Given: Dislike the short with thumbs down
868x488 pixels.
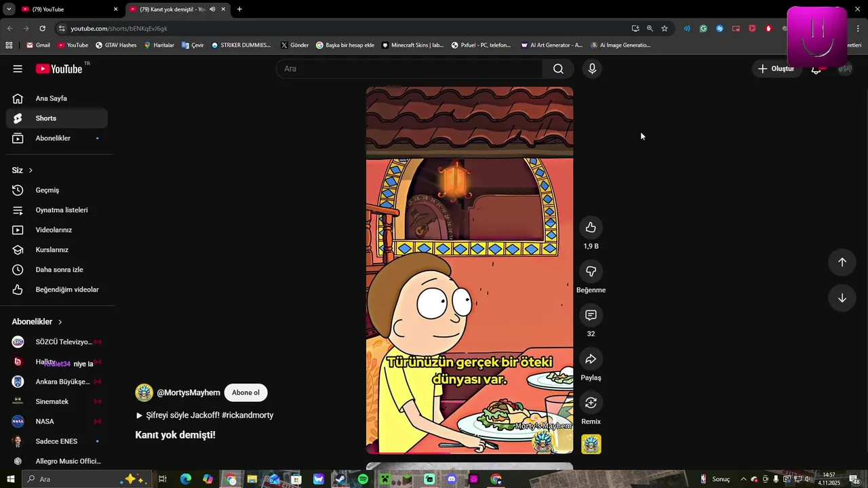Looking at the screenshot, I should click(591, 271).
